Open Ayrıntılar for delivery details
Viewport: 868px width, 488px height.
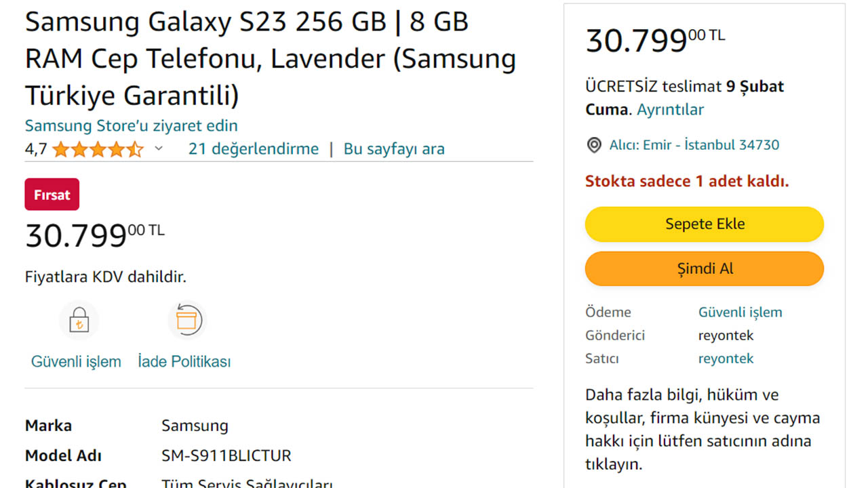coord(671,109)
